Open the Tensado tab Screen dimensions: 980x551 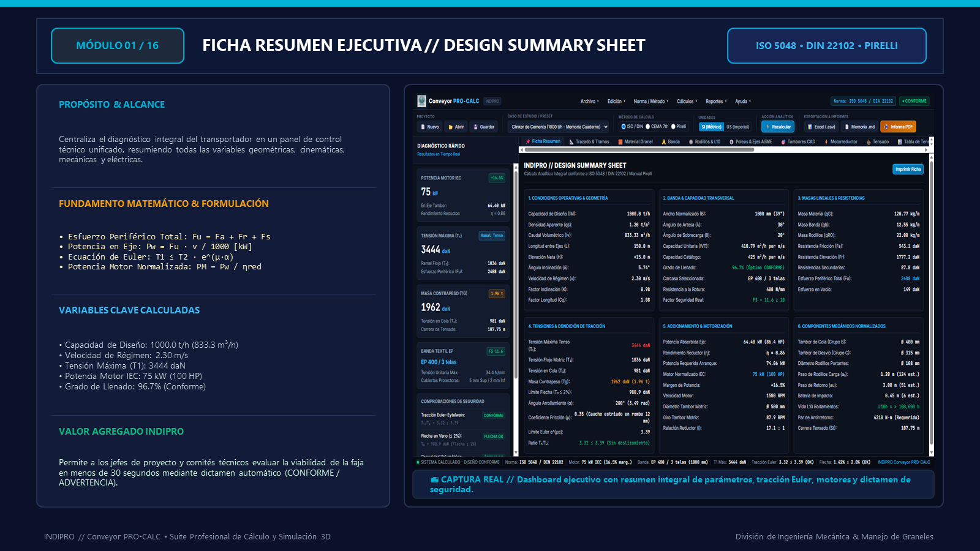tap(878, 141)
